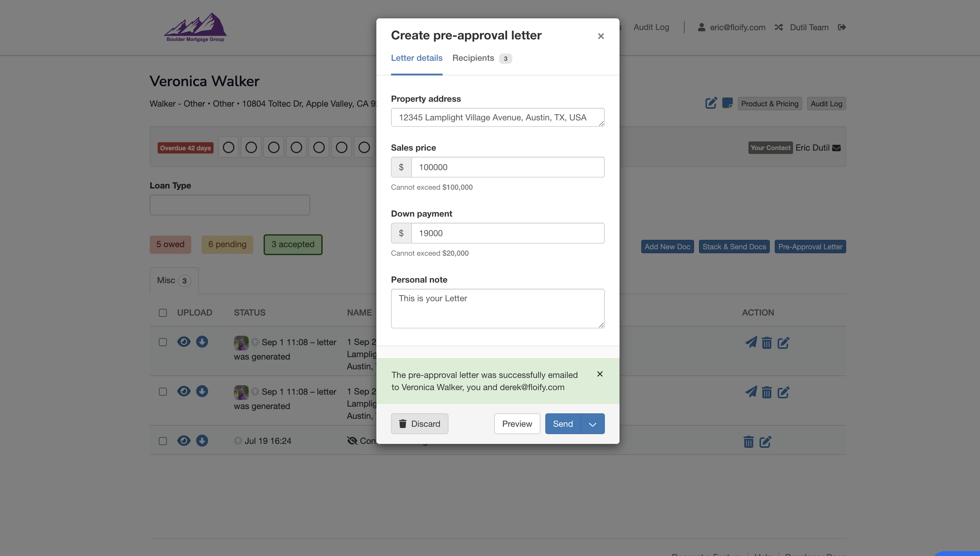Toggle the eye view icon in second row
980x556 pixels.
184,391
